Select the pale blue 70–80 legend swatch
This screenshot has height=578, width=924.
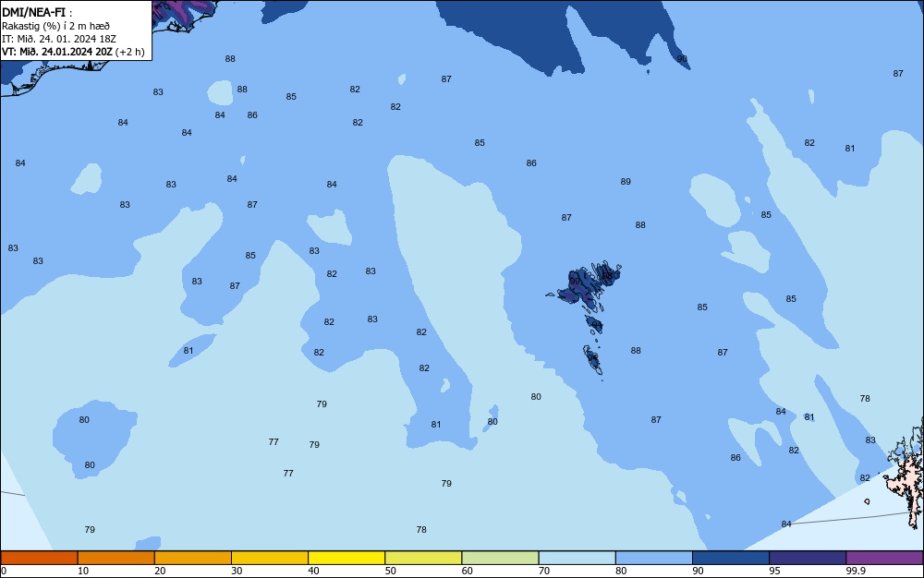point(577,558)
